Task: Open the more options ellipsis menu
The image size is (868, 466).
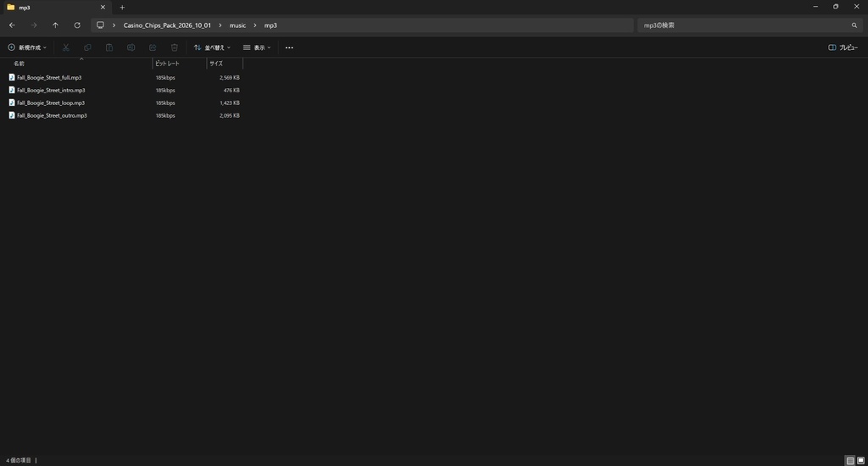Action: (289, 47)
